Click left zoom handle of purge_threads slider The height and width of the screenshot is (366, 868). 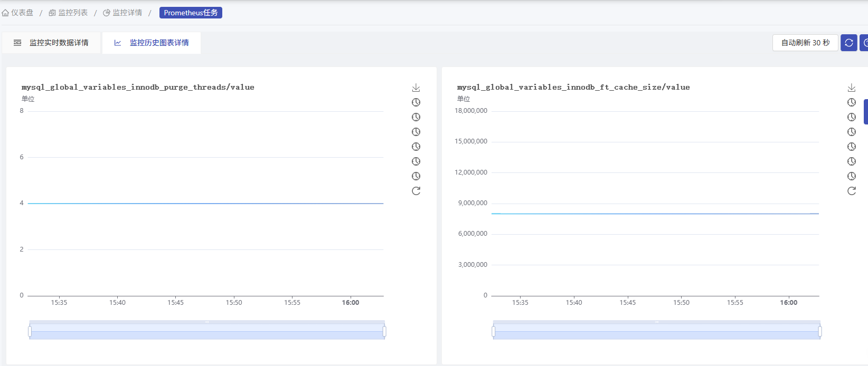(x=30, y=331)
